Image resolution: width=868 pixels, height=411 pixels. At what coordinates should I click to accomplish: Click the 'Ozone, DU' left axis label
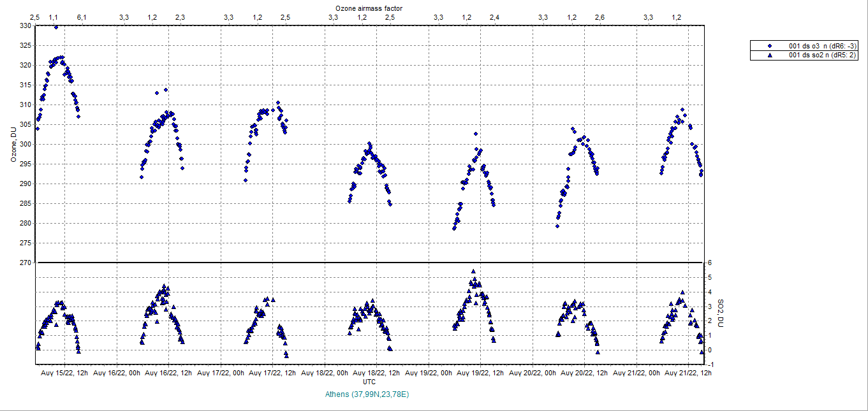click(x=13, y=144)
